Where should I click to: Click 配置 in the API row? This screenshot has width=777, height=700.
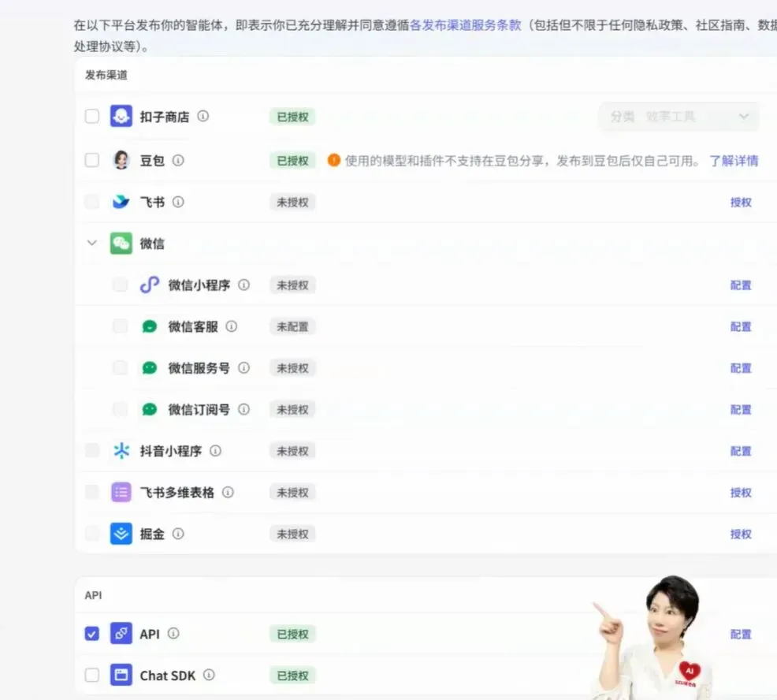(741, 634)
